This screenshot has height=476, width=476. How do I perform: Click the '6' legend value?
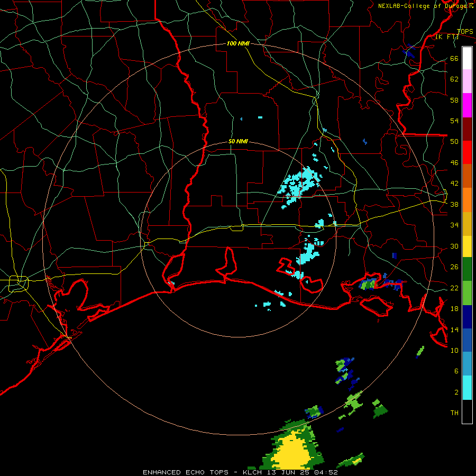(456, 371)
